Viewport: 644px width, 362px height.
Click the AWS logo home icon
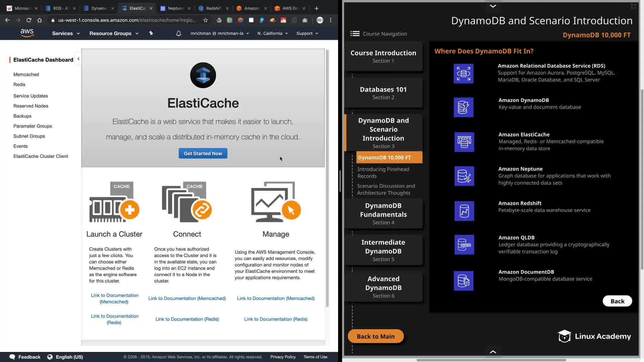pyautogui.click(x=27, y=33)
